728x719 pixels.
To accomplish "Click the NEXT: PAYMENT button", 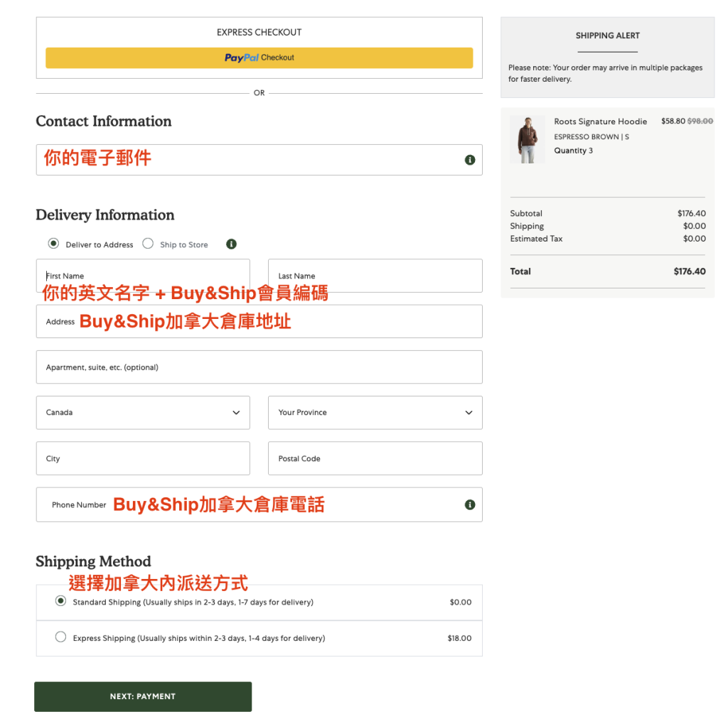I will 143,696.
